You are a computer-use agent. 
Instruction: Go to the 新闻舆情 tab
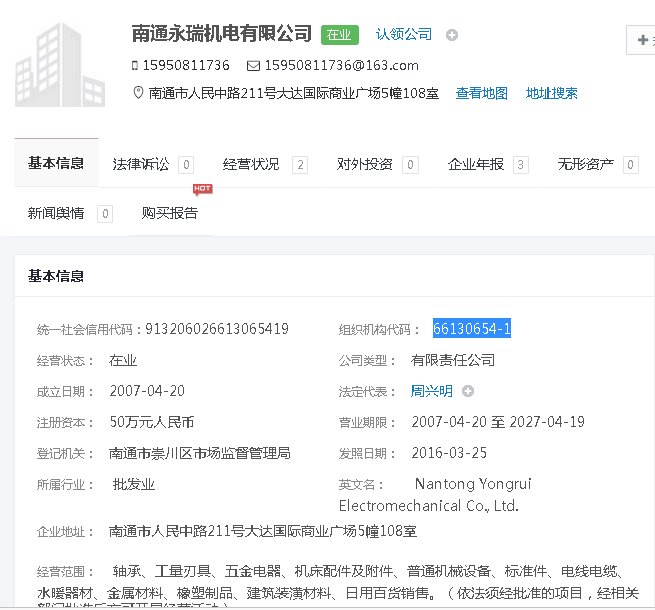tap(56, 213)
